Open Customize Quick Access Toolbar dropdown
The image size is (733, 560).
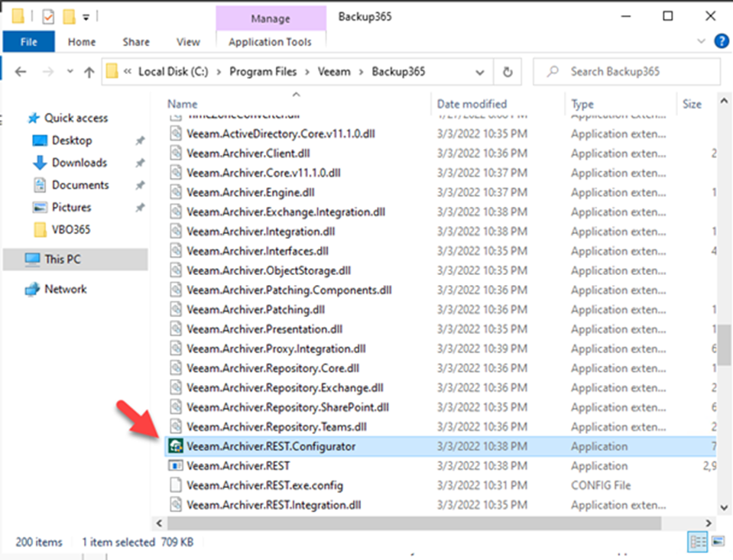86,18
